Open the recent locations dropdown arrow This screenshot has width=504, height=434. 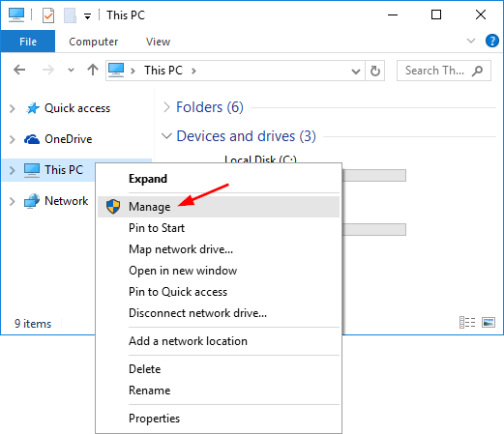coord(71,70)
